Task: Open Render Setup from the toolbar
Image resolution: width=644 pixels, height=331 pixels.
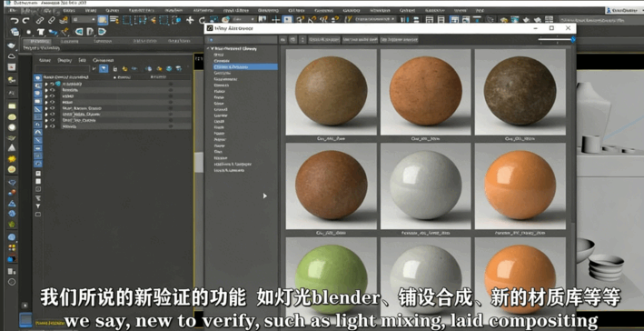Action: pos(503,20)
